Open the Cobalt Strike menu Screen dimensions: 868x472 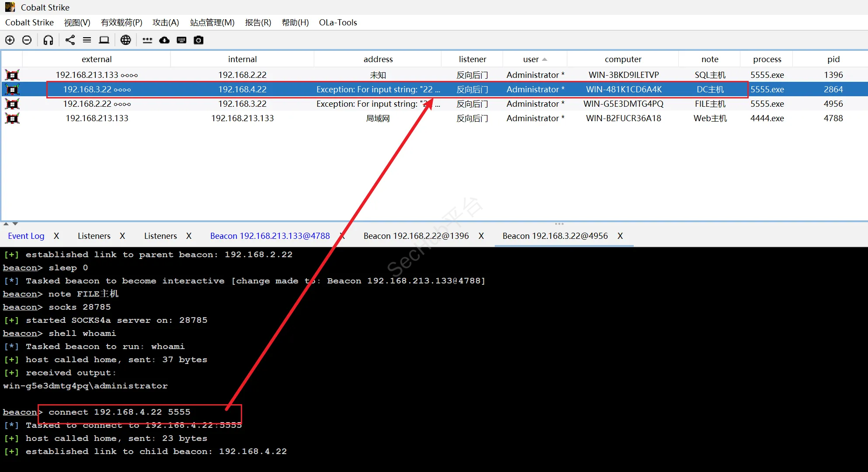click(x=29, y=22)
